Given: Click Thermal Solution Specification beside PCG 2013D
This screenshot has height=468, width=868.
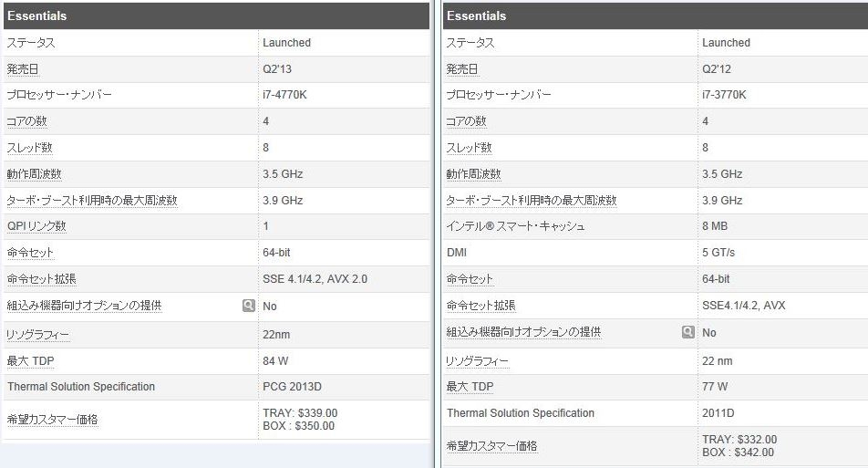Looking at the screenshot, I should click(x=81, y=387).
